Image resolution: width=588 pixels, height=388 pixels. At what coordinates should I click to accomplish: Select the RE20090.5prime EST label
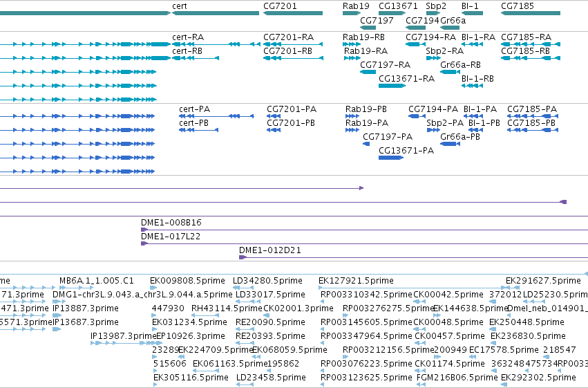click(x=270, y=322)
